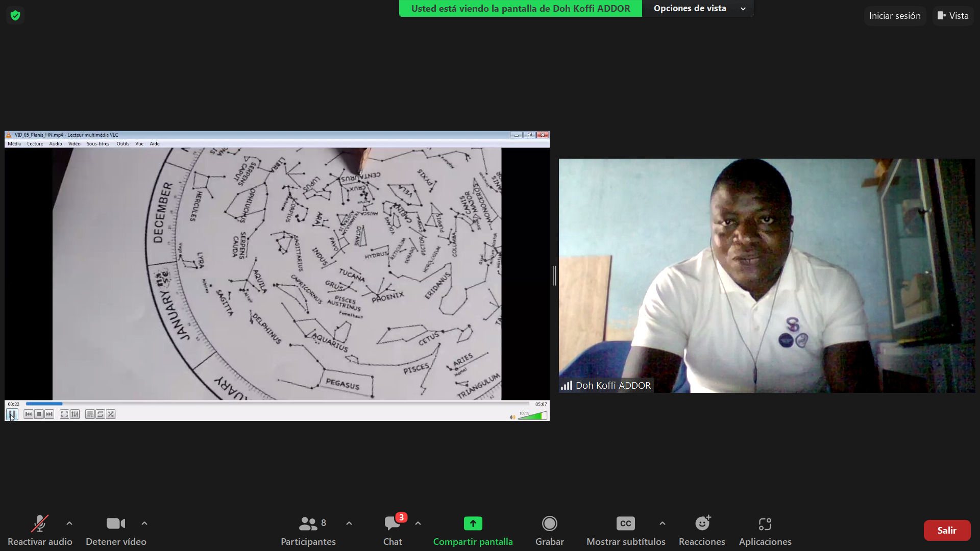Mute VLC via speaker icon
Screen dimensions: 980x551
click(512, 417)
